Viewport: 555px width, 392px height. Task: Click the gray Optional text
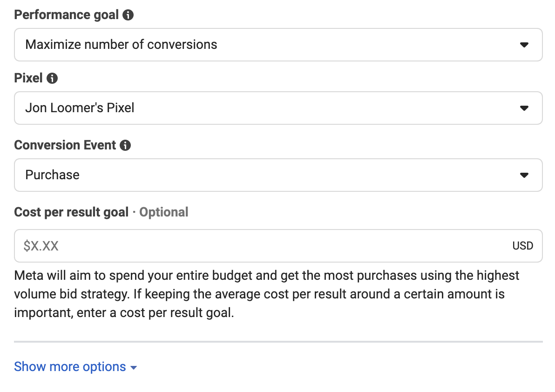click(x=163, y=212)
